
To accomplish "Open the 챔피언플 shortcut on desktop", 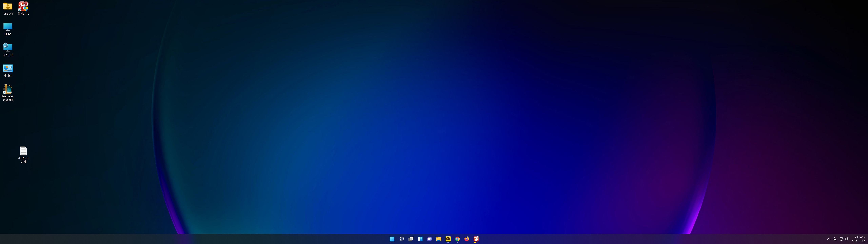I will (x=23, y=8).
